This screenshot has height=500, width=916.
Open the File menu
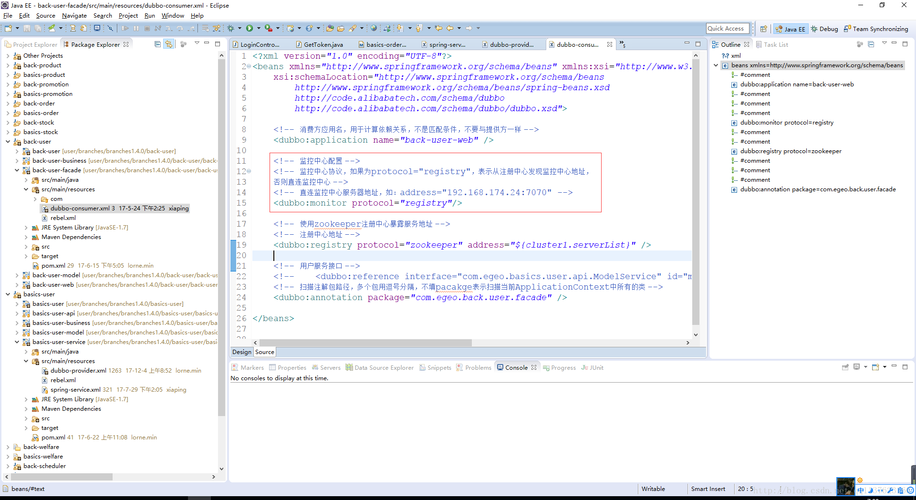coord(8,16)
